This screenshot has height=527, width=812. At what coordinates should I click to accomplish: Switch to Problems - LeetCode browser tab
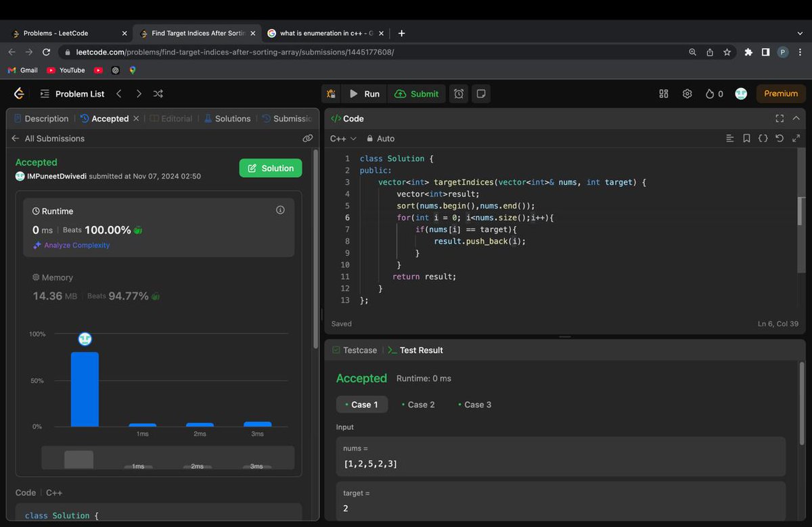point(68,32)
